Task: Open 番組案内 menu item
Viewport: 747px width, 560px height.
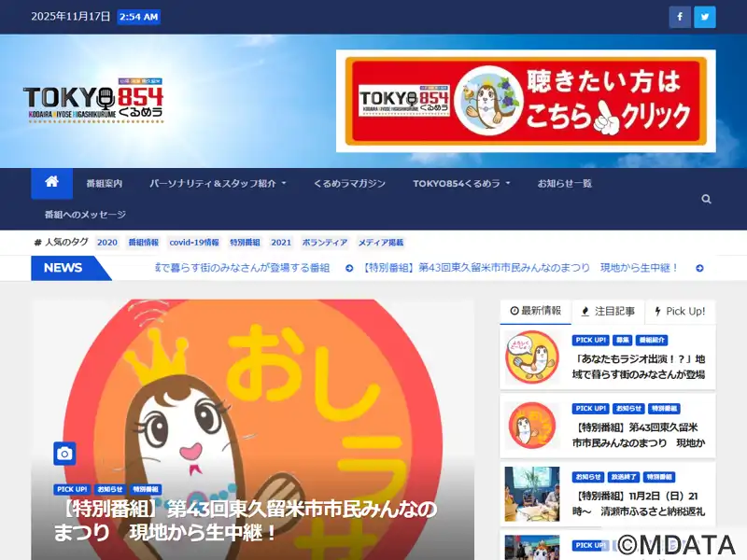Action: [105, 183]
